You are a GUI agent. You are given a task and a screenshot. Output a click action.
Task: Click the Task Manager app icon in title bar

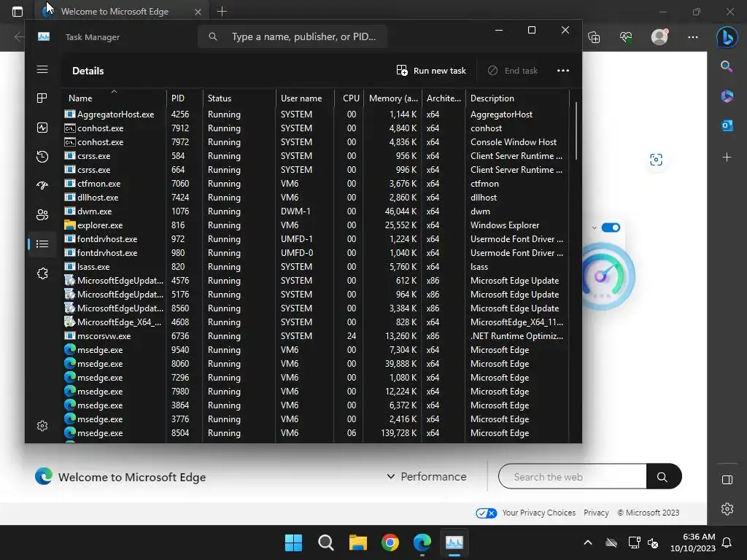43,36
